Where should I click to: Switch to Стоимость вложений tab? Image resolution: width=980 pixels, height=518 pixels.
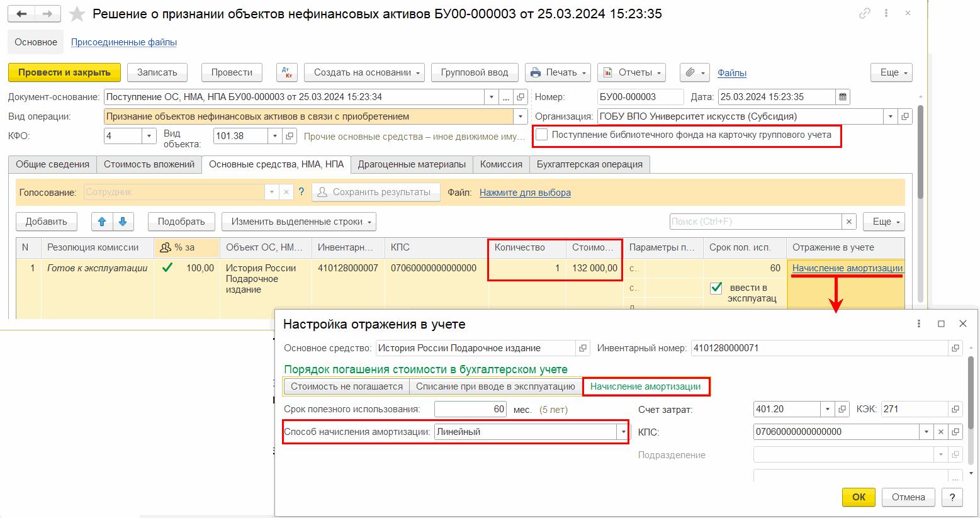pos(149,164)
